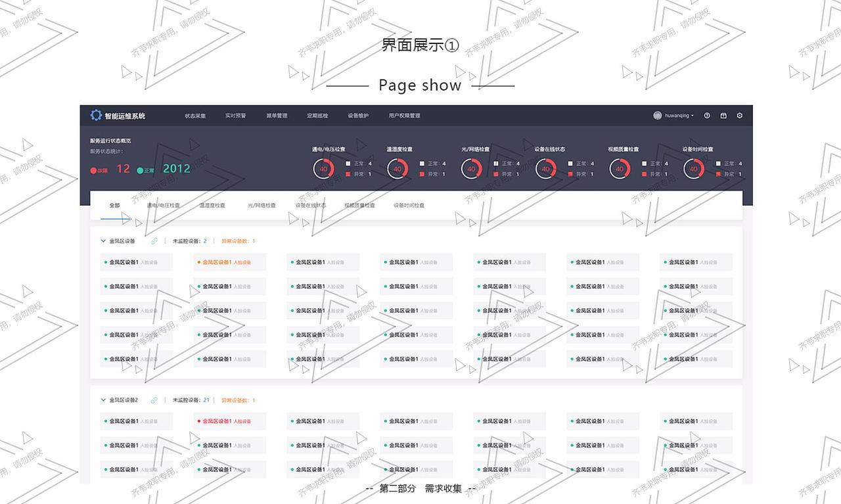Collapse the 金凤区设备2 group chevron
841x504 pixels.
point(103,400)
